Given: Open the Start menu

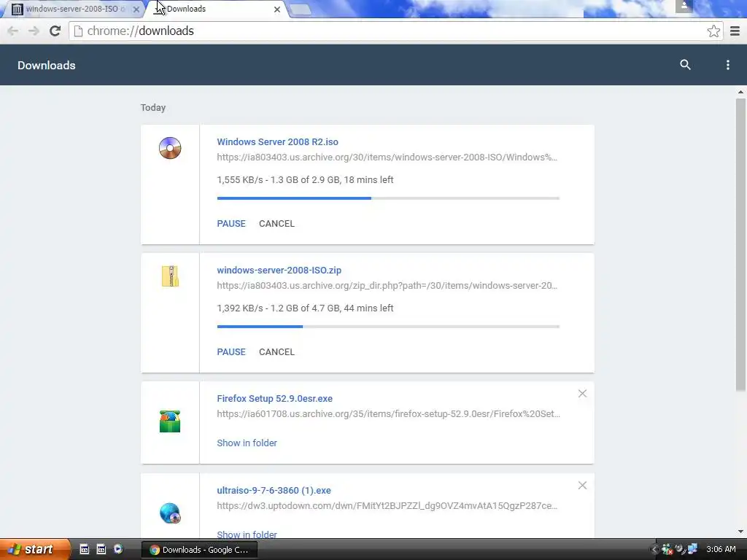Looking at the screenshot, I should 34,550.
